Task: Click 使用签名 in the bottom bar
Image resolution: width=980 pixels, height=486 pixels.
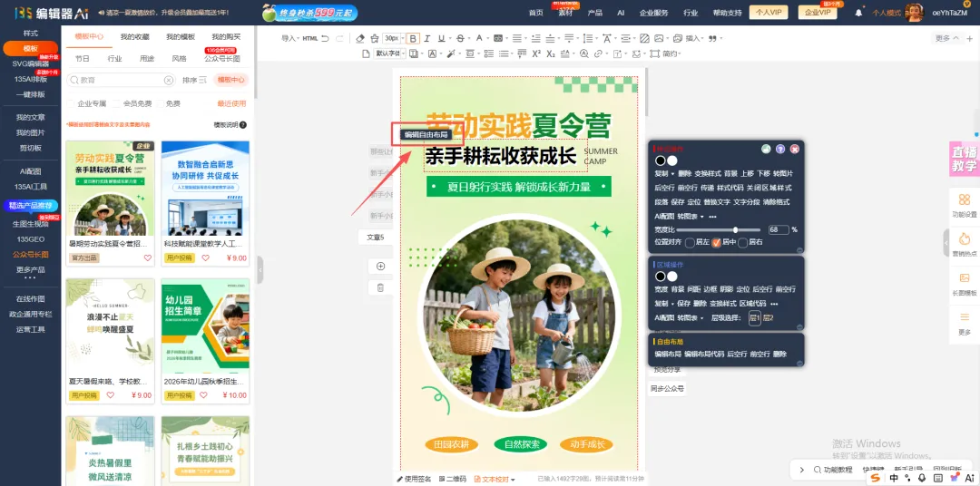Action: tap(414, 479)
